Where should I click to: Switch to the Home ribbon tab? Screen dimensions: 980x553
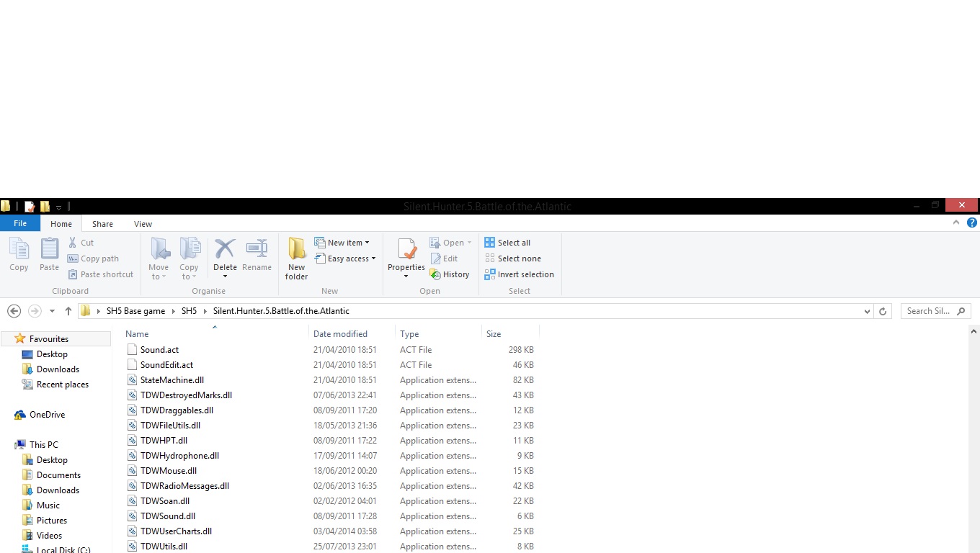pos(61,224)
